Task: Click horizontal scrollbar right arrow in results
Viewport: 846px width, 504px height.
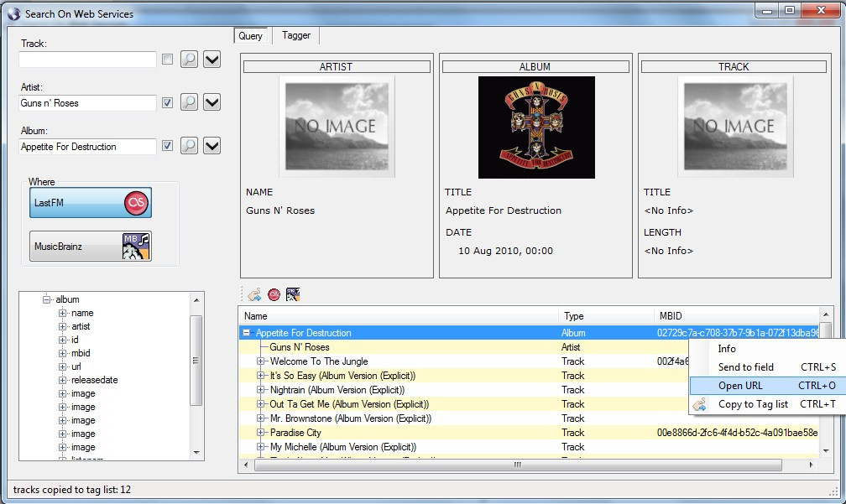Action: 811,465
